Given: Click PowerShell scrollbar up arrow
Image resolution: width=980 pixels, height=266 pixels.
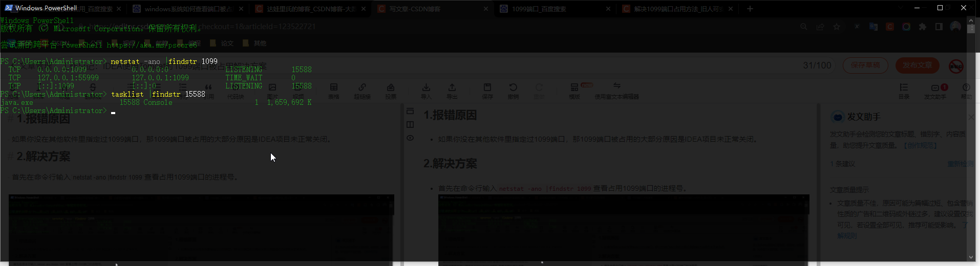Looking at the screenshot, I should pos(971,20).
